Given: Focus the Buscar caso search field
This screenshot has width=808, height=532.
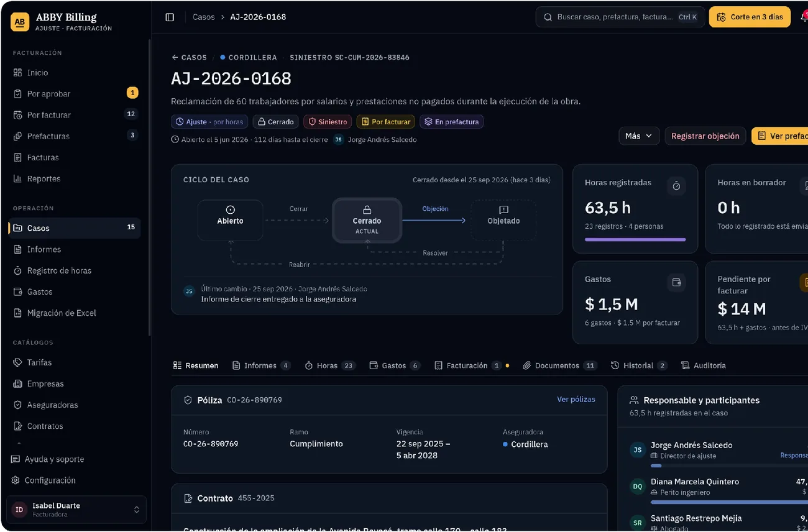Looking at the screenshot, I should [x=620, y=17].
